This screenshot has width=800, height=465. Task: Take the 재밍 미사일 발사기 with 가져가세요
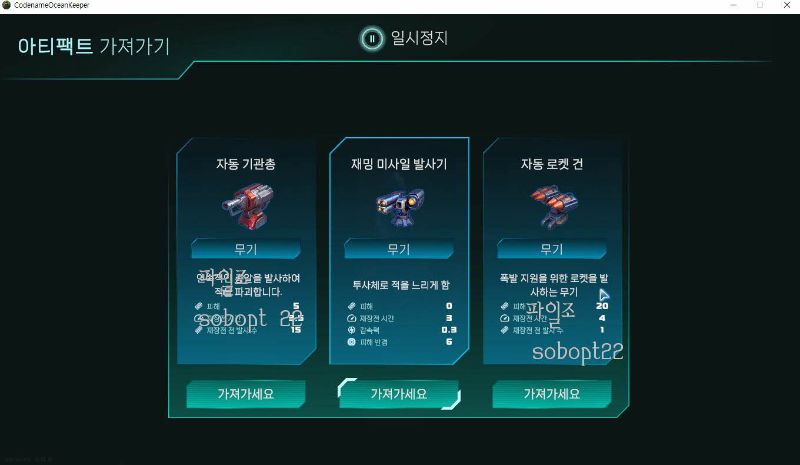tap(399, 394)
